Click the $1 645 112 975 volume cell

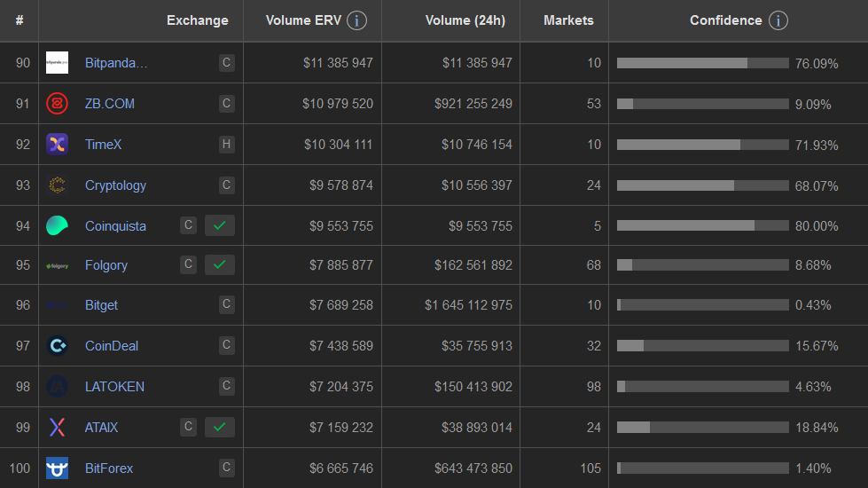click(x=468, y=305)
